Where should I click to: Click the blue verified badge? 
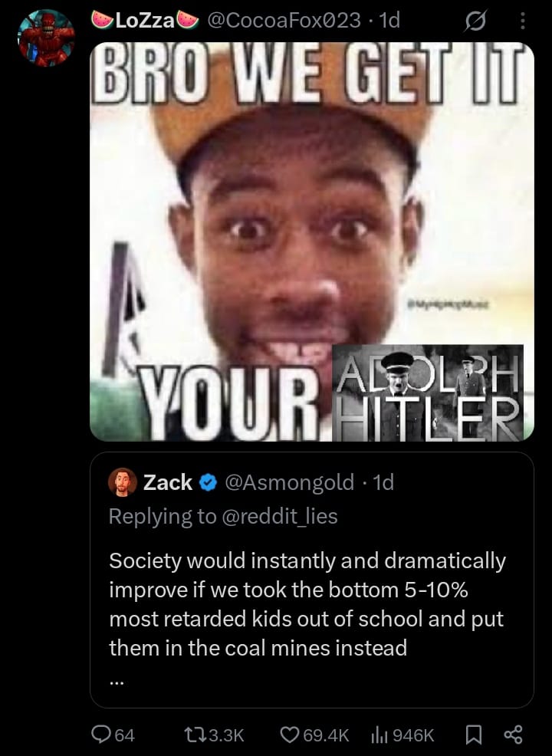tap(208, 482)
